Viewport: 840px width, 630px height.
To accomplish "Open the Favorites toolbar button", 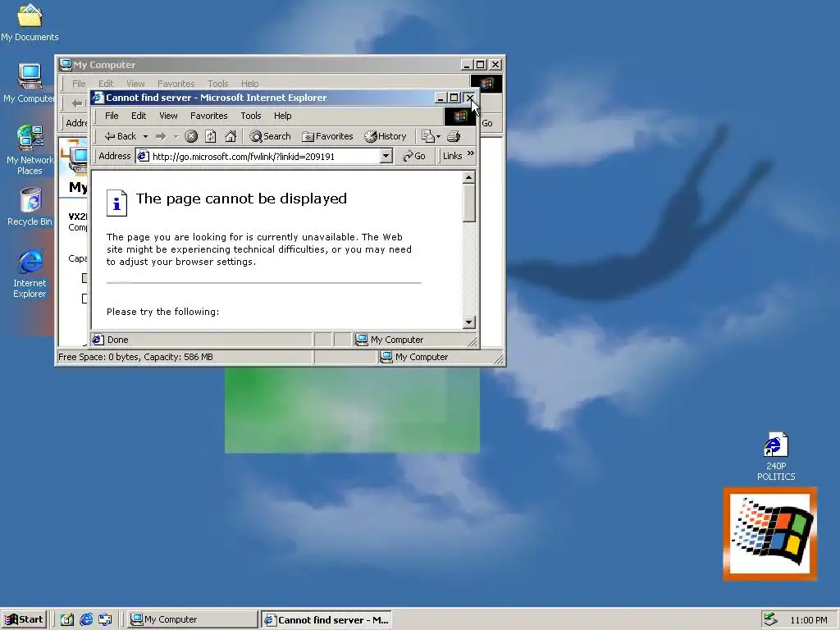I will point(327,137).
